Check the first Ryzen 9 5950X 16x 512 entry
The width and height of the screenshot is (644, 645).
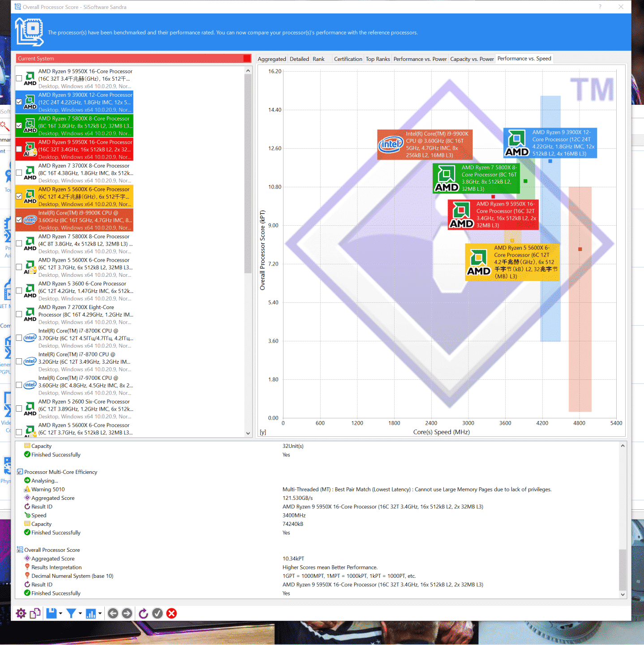(x=19, y=78)
